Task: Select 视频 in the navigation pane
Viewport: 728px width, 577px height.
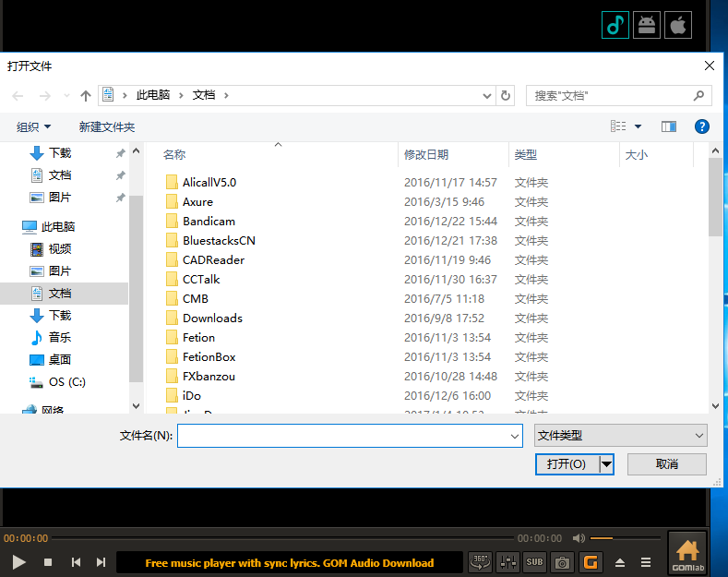Action: 60,248
